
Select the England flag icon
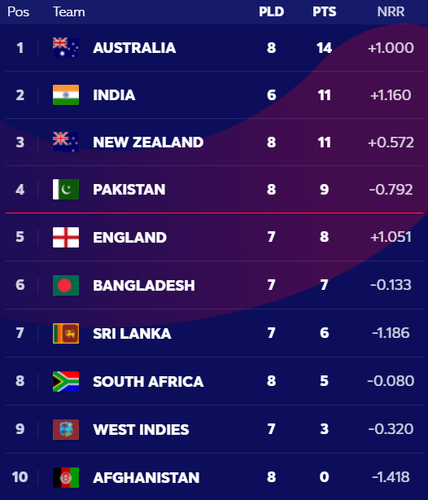(x=66, y=237)
